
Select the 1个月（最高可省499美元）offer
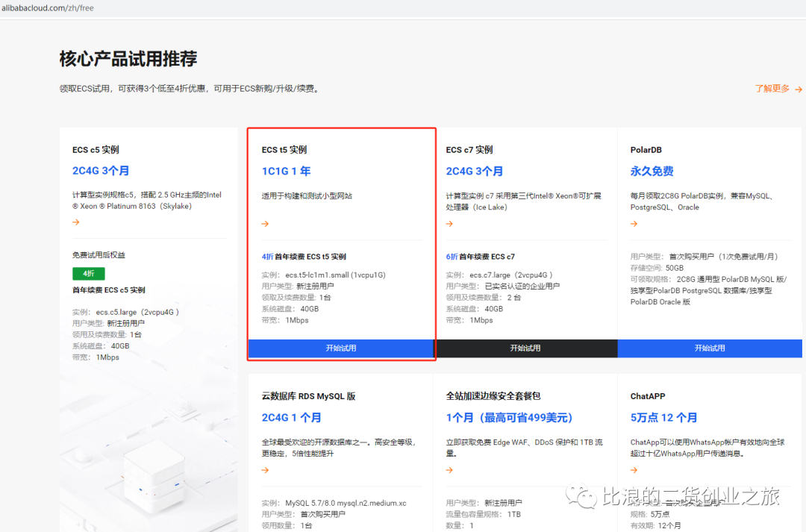pyautogui.click(x=510, y=417)
